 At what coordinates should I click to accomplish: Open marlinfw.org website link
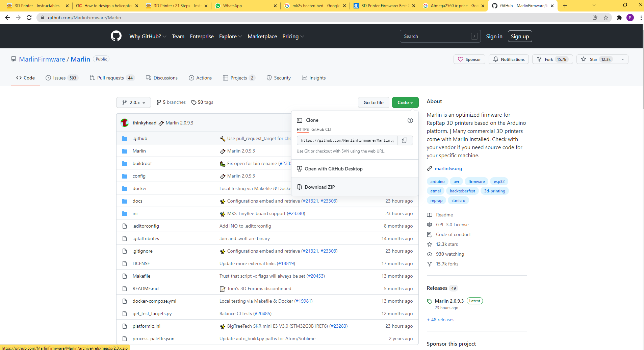[448, 168]
